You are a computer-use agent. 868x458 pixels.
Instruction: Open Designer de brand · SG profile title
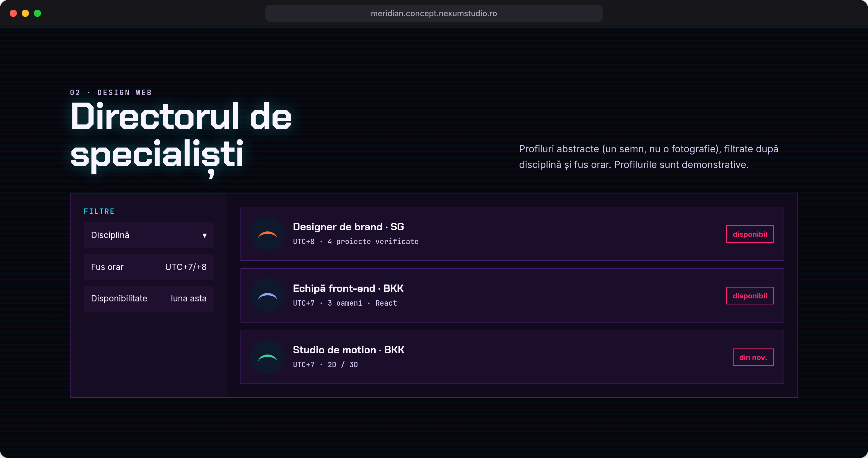[348, 227]
